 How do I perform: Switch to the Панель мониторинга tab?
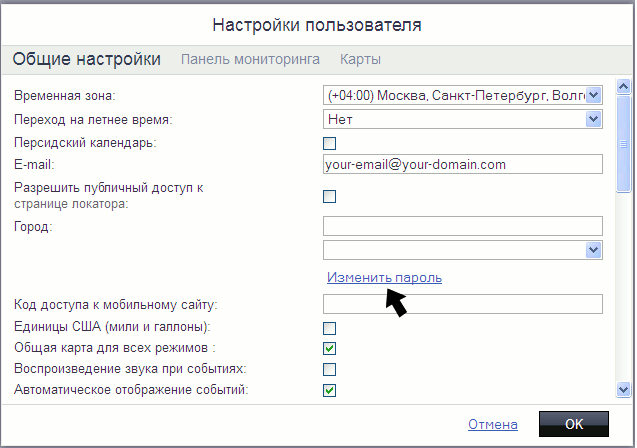point(250,60)
